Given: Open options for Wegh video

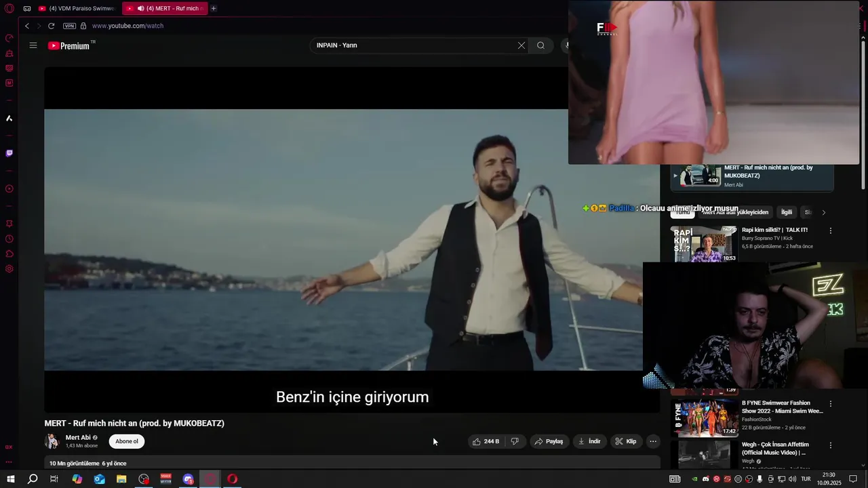Looking at the screenshot, I should [x=830, y=445].
